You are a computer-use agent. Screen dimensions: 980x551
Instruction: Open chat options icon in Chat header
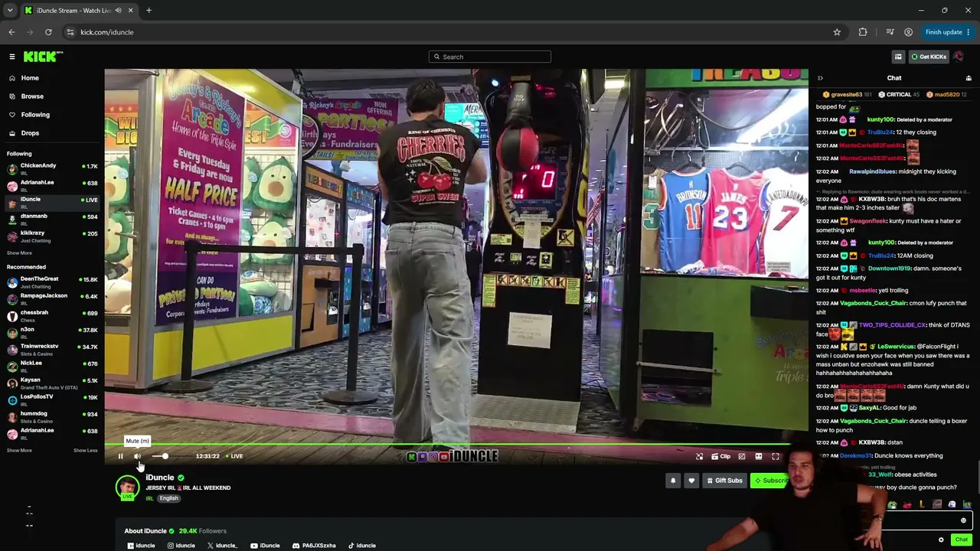pyautogui.click(x=969, y=78)
